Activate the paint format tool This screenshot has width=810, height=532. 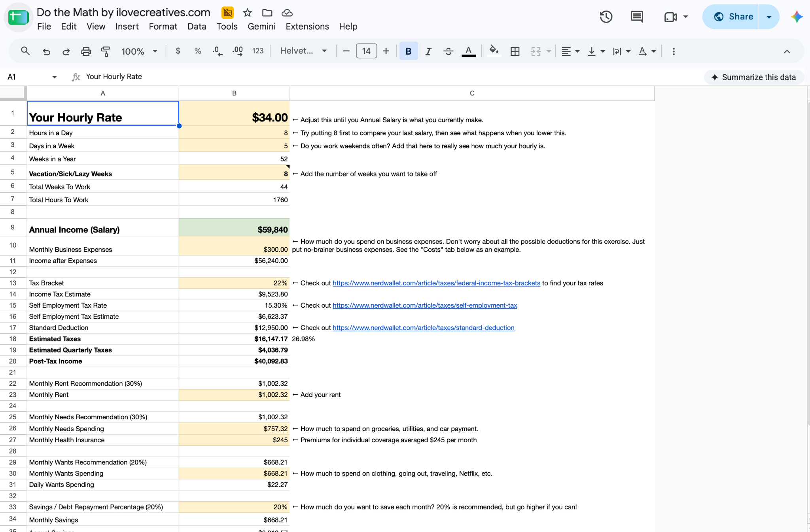pyautogui.click(x=106, y=51)
